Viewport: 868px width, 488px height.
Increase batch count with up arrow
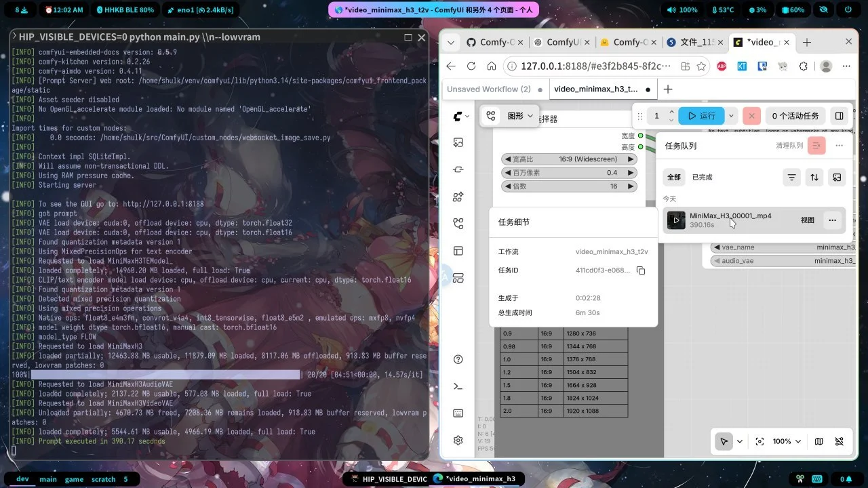click(x=671, y=112)
